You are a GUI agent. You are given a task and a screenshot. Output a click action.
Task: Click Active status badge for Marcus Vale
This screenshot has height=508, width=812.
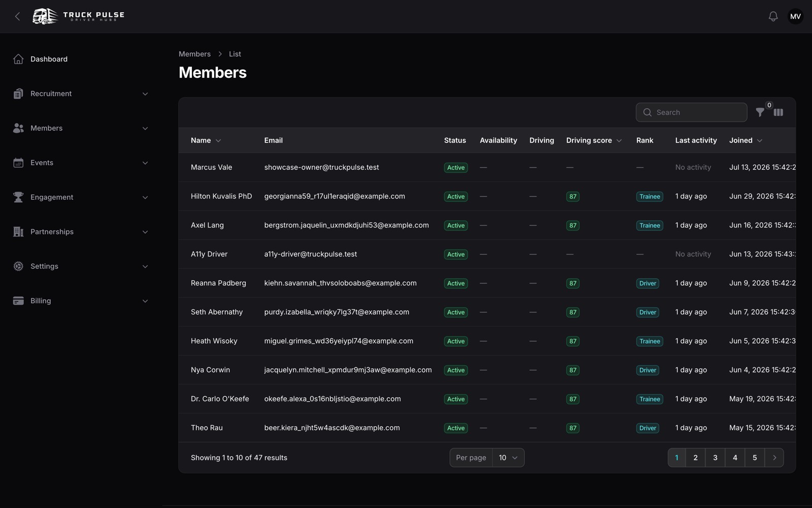[x=456, y=168]
